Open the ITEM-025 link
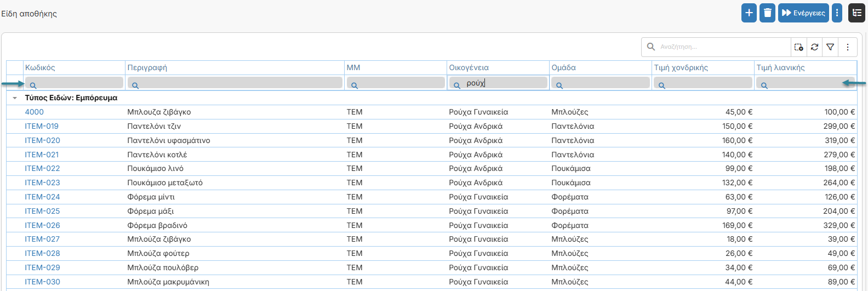The image size is (868, 291). click(42, 211)
